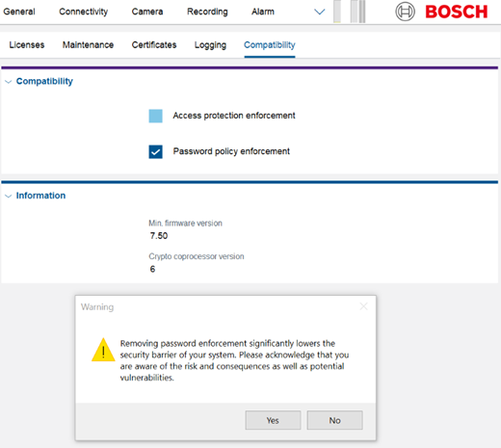
Task: Click the yellow warning triangle icon
Action: tap(103, 350)
